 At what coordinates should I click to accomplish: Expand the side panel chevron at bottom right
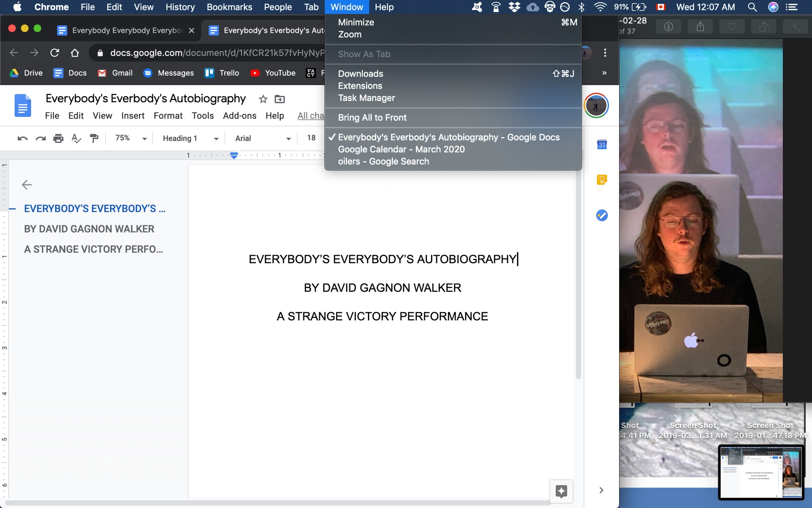pyautogui.click(x=602, y=490)
